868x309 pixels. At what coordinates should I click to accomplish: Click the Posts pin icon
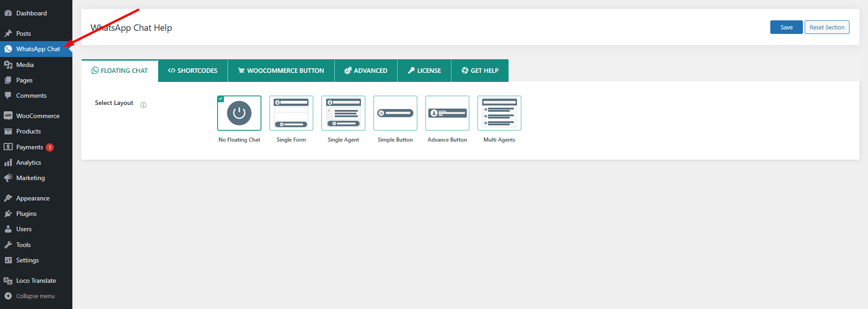click(x=8, y=33)
